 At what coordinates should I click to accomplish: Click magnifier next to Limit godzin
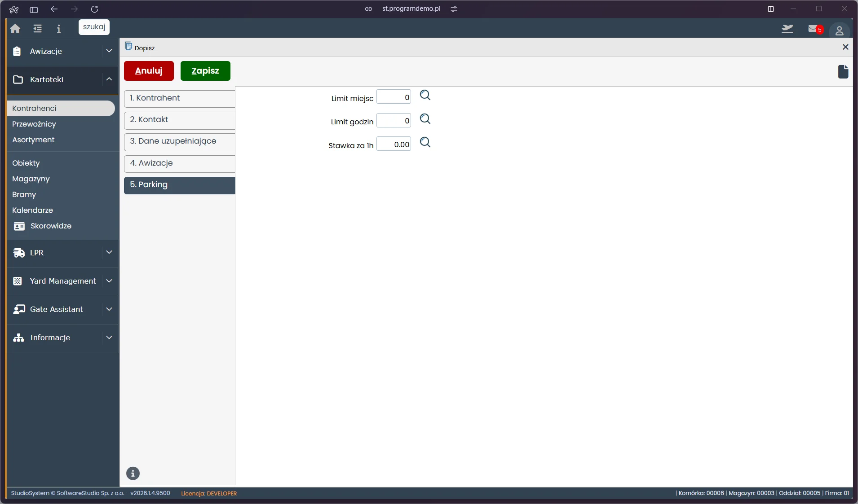[425, 119]
